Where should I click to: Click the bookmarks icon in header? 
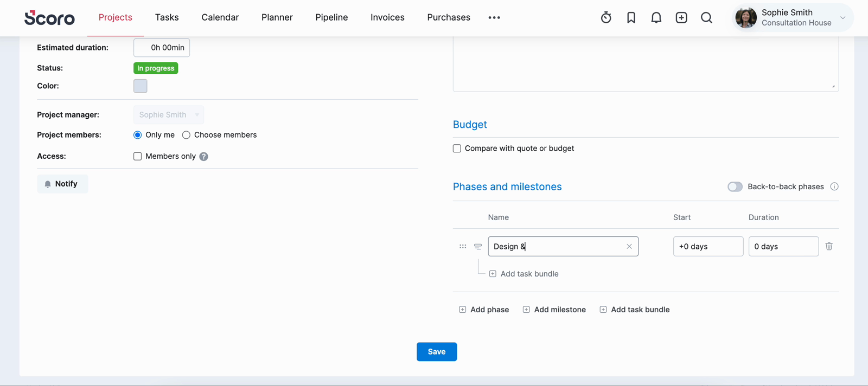631,17
